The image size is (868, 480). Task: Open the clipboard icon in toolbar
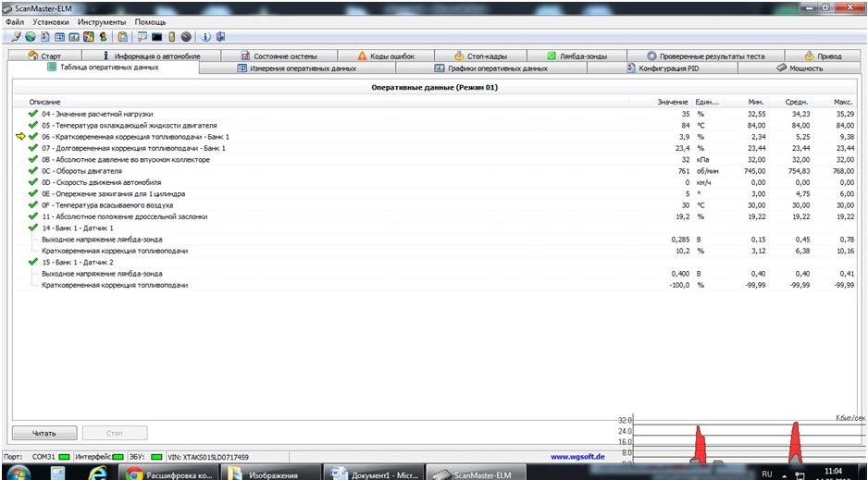[x=122, y=37]
